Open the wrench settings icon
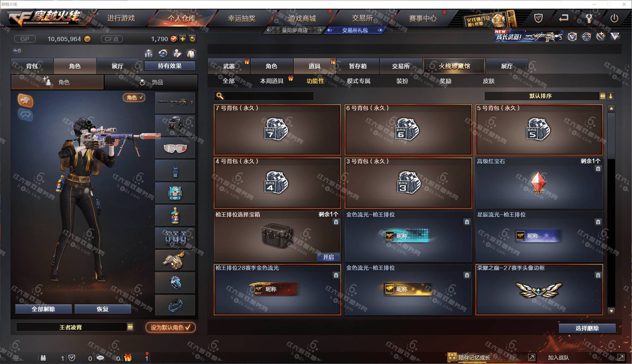 (589, 18)
